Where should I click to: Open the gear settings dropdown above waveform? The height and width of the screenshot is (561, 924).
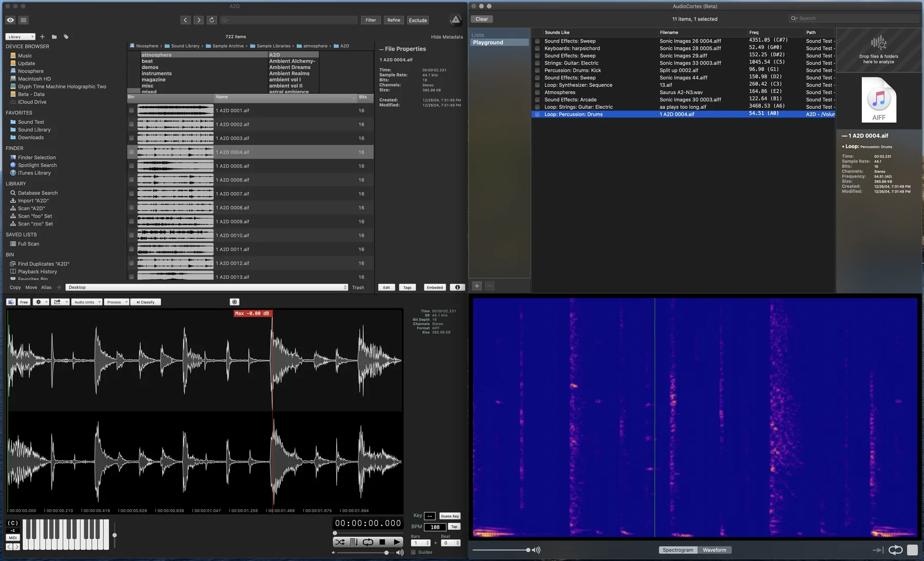(41, 302)
